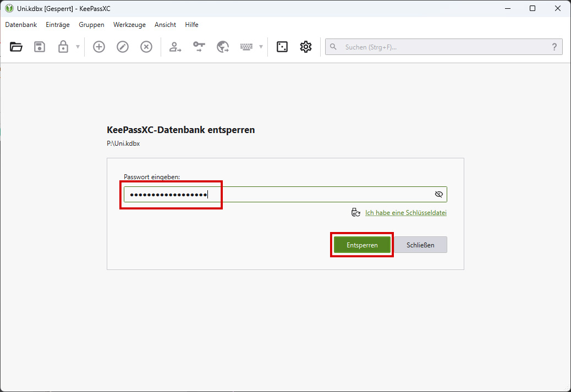Expand the dropdown arrow beside the padlock
The height and width of the screenshot is (392, 571).
tap(78, 47)
